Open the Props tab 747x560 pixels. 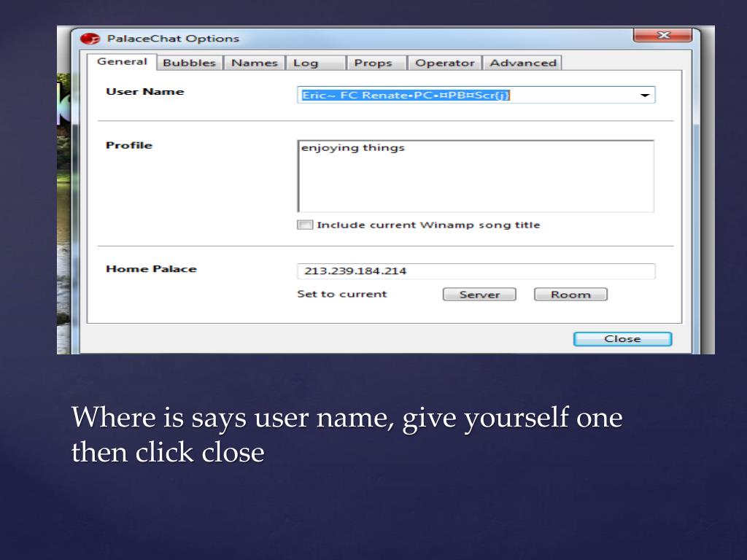pyautogui.click(x=376, y=63)
